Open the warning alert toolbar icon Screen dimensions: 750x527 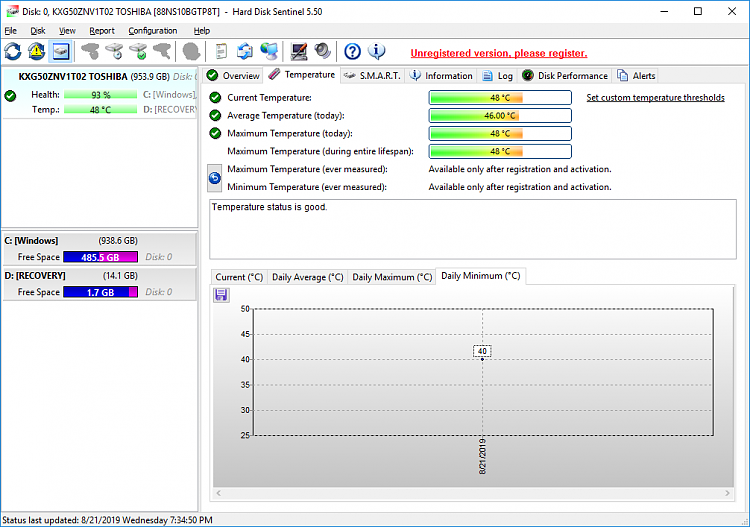(x=37, y=51)
